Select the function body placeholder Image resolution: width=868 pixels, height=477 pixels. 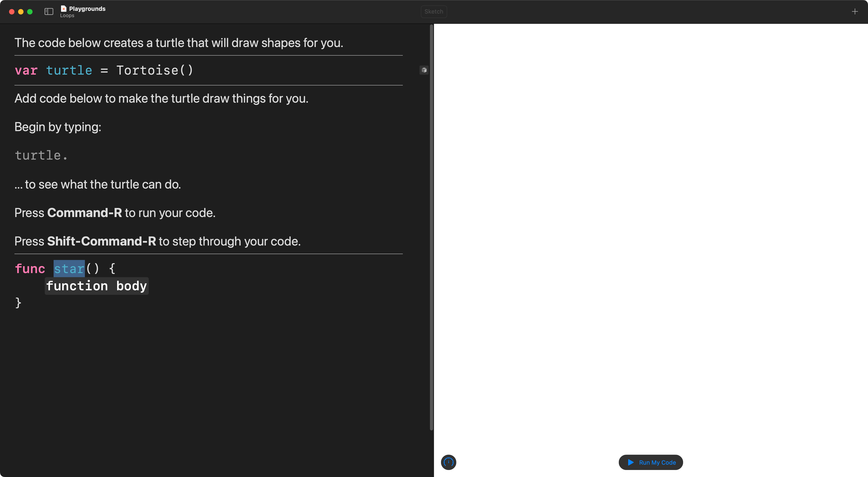(96, 286)
